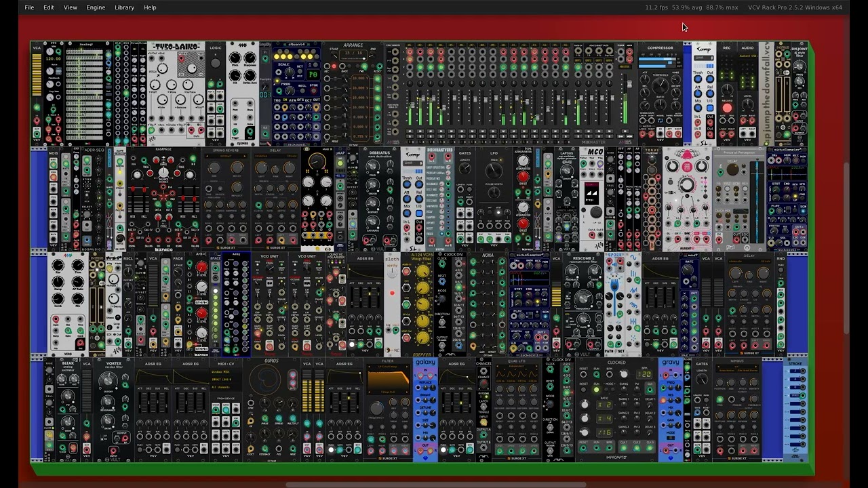868x488 pixels.
Task: Click the LEVEL knob on AUDIO module
Action: (x=748, y=104)
